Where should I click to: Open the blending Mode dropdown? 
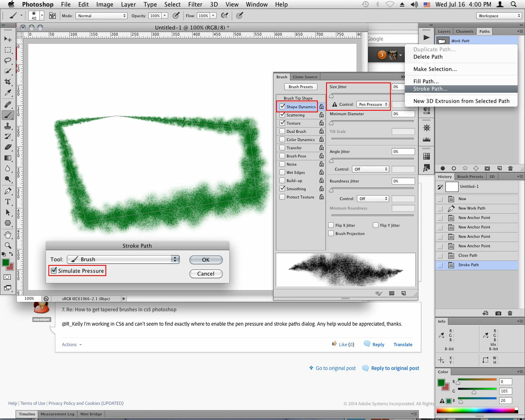click(x=101, y=16)
